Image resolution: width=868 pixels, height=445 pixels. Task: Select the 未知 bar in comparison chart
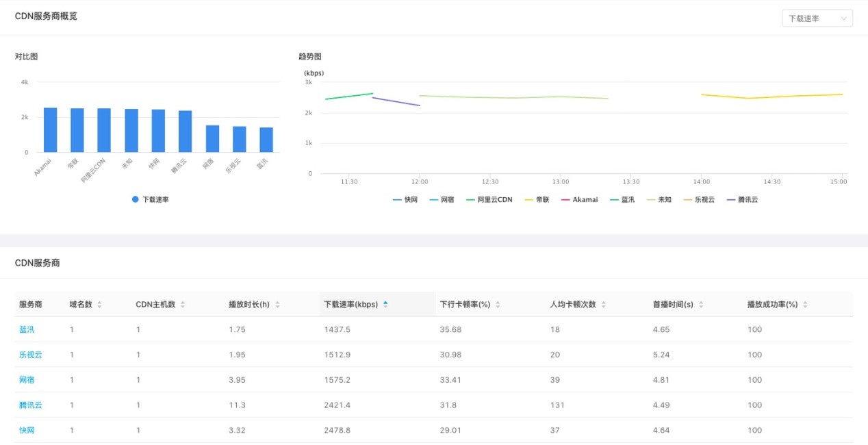(131, 131)
